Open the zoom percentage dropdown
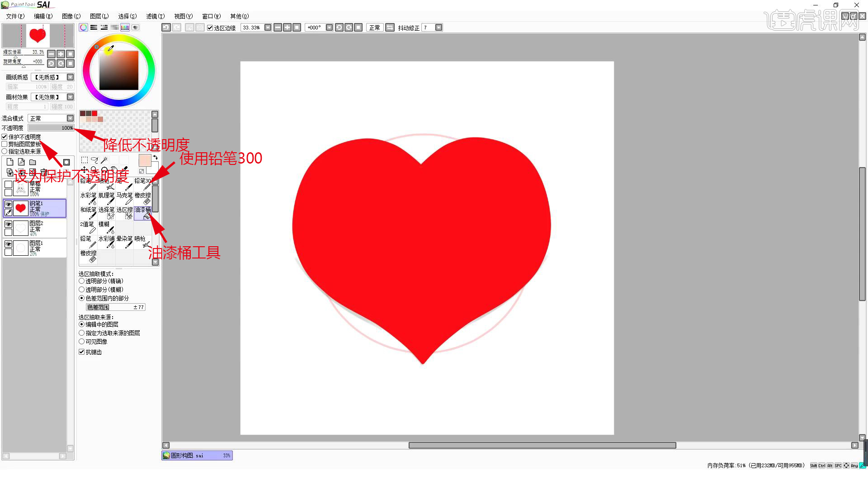The height and width of the screenshot is (488, 868). pyautogui.click(x=268, y=28)
